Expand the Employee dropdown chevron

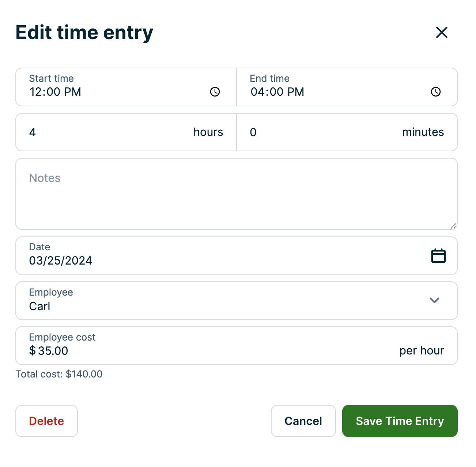coord(434,300)
